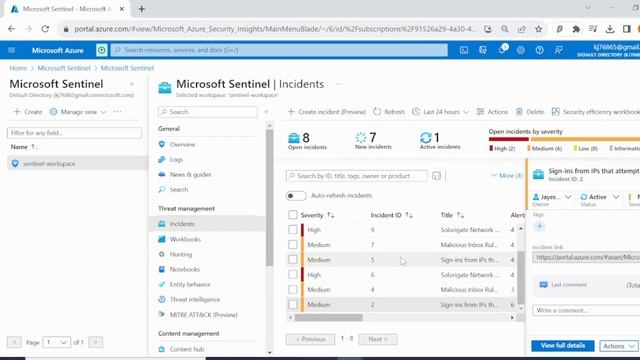
Task: Open MITRE ATT&CK (Preview) menu item
Action: coord(203,315)
